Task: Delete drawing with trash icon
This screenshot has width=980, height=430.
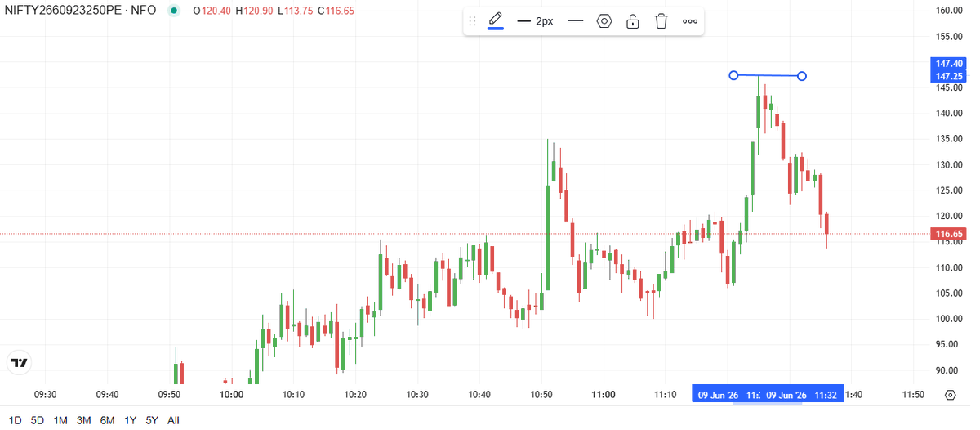Action: (661, 21)
